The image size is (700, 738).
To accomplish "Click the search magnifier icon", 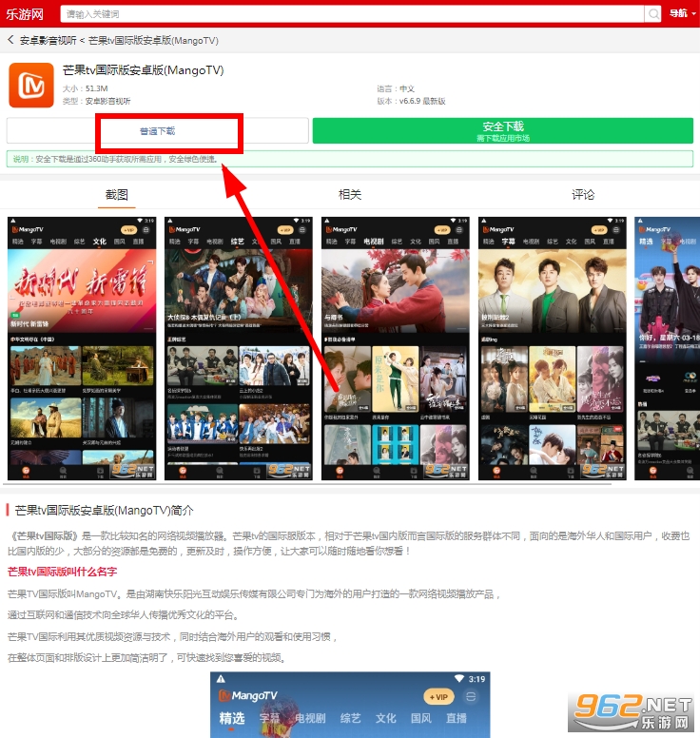I will point(653,14).
